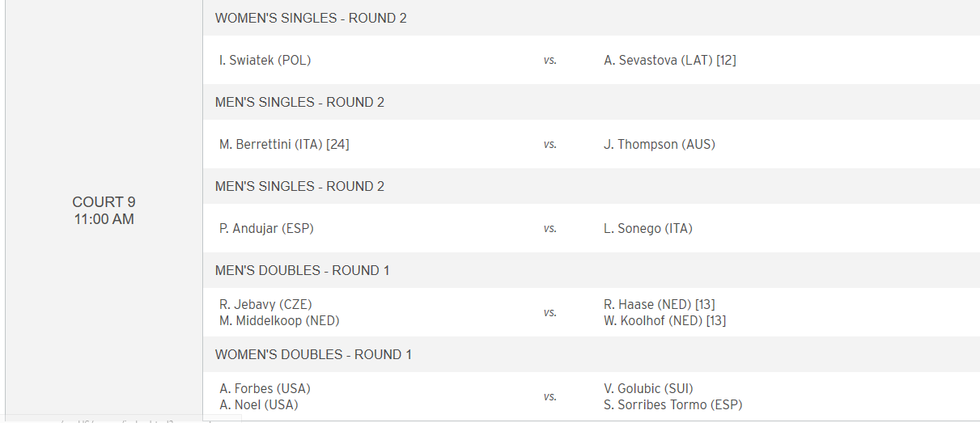
Task: Click A. Noel (USA) name
Action: coord(259,404)
